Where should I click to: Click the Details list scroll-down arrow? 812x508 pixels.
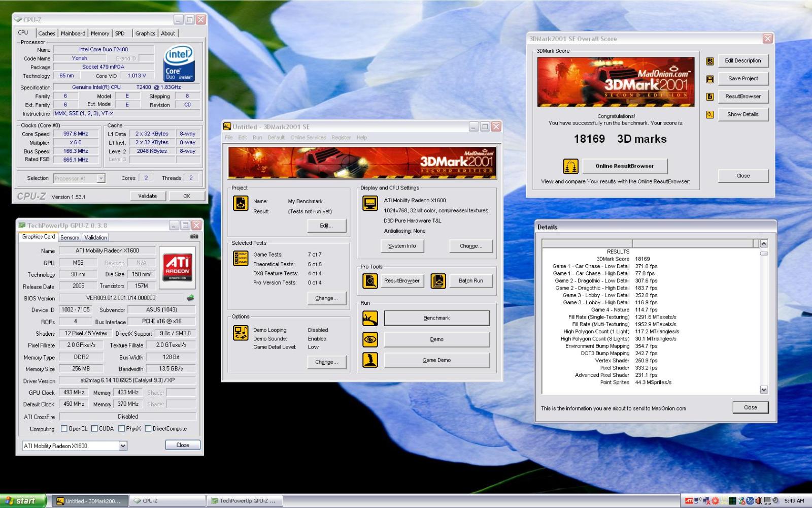[764, 390]
